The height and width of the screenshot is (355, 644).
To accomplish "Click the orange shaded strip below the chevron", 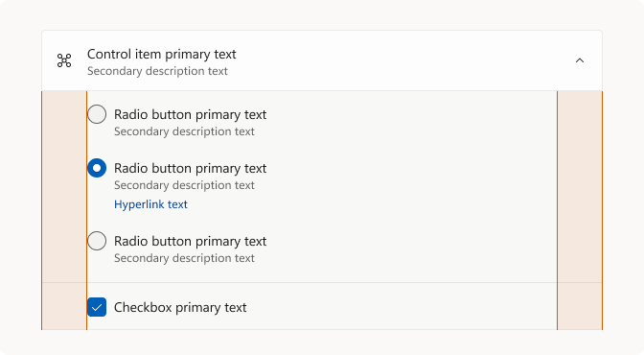I will click(580, 210).
